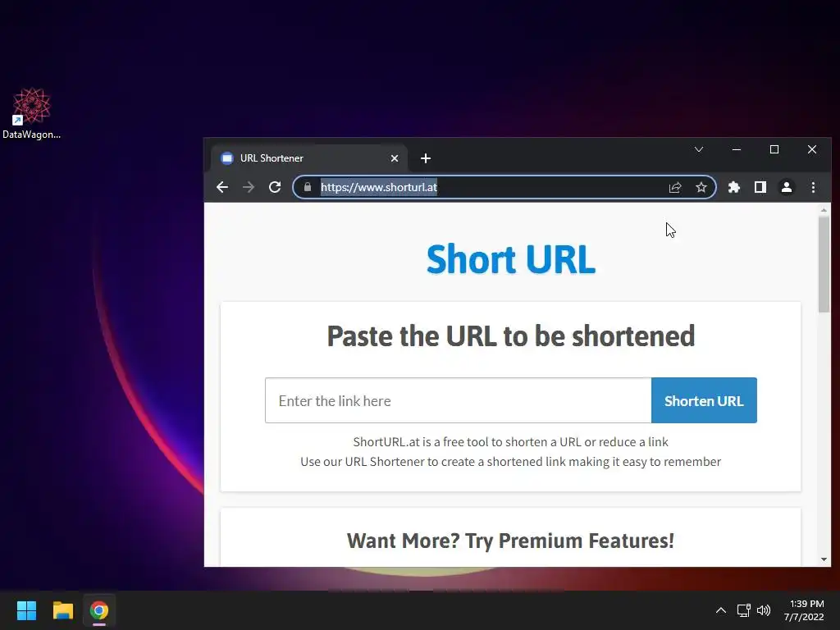Maximize the Chrome window
Screen dimensions: 840x630
tap(774, 149)
